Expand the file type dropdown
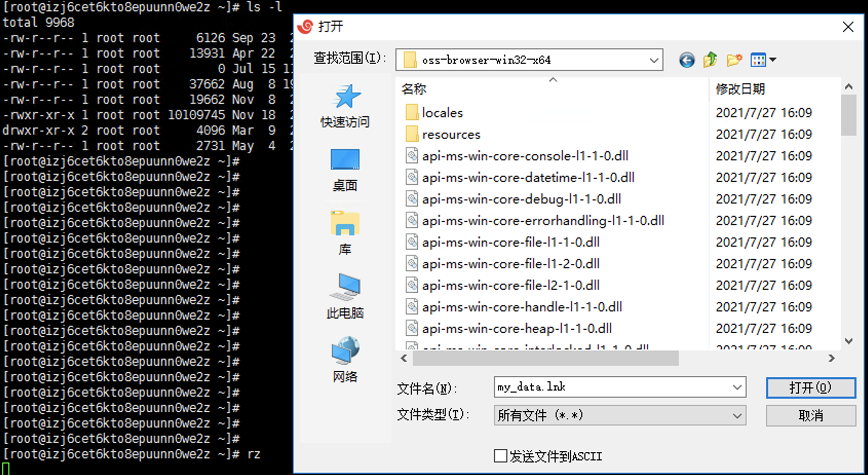This screenshot has width=868, height=475. (x=737, y=415)
